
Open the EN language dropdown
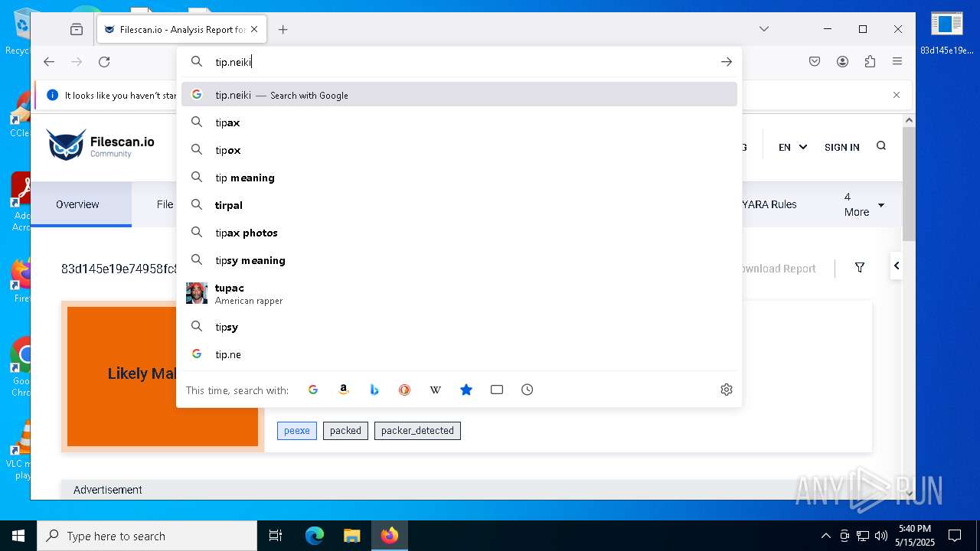click(x=792, y=147)
